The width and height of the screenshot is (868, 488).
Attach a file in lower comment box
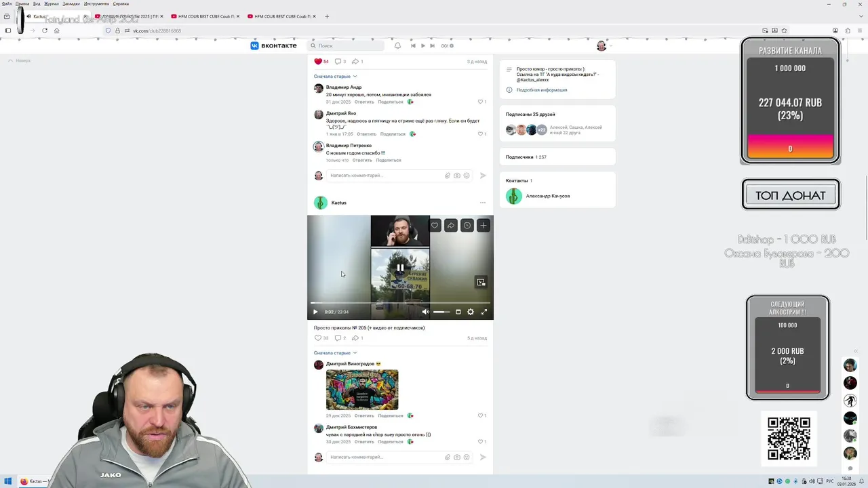tap(448, 457)
